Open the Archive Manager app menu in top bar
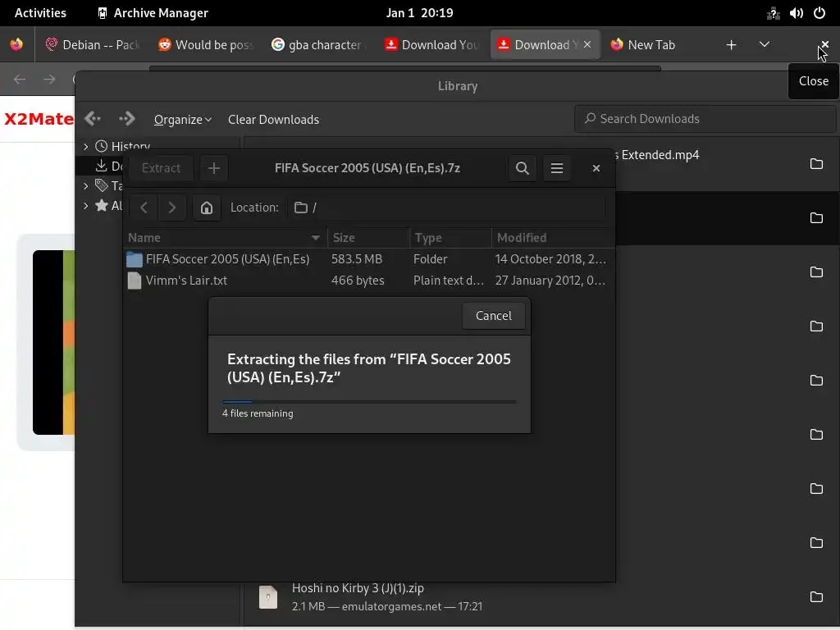Image resolution: width=840 pixels, height=630 pixels. pyautogui.click(x=153, y=13)
